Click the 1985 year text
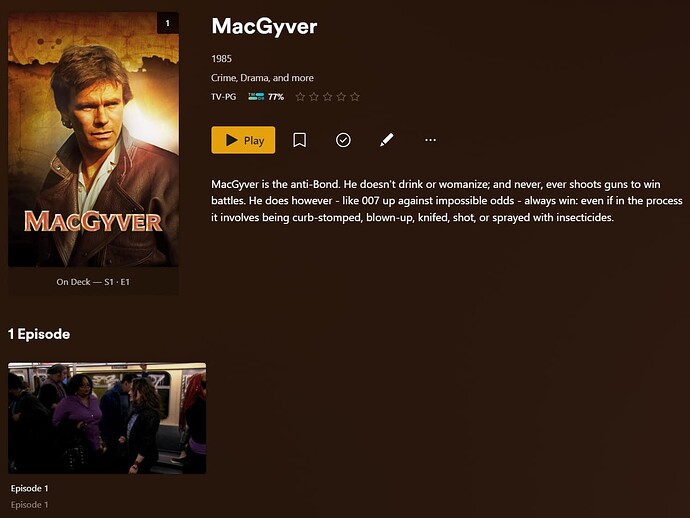Screen dimensions: 690x518 221,59
